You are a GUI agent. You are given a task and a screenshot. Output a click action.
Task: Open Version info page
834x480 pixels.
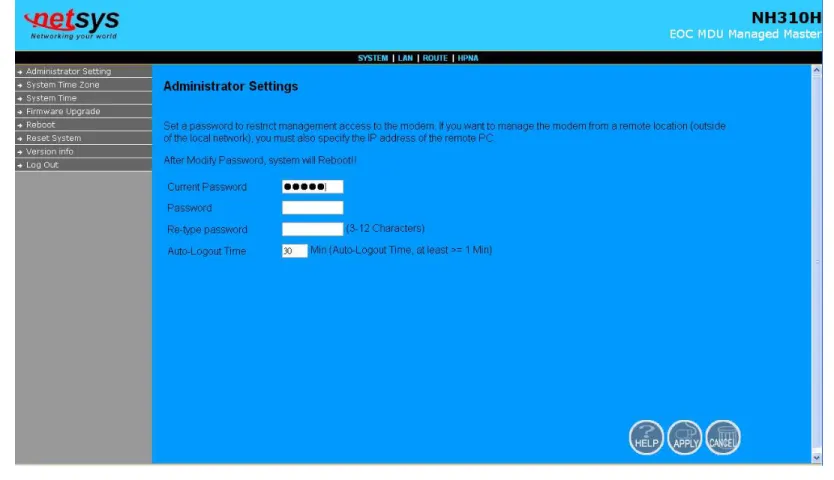84,151
